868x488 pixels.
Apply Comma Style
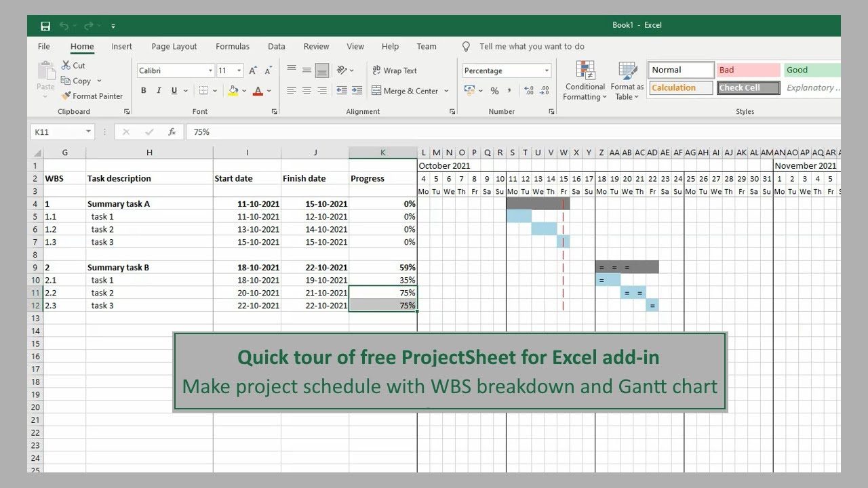click(x=509, y=91)
